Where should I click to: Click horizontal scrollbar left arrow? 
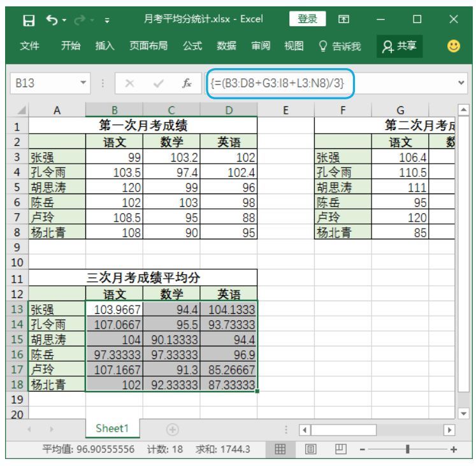point(305,430)
